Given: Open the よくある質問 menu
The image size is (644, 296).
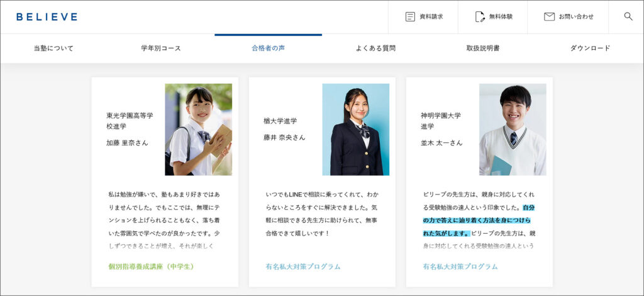Looking at the screenshot, I should tap(375, 48).
